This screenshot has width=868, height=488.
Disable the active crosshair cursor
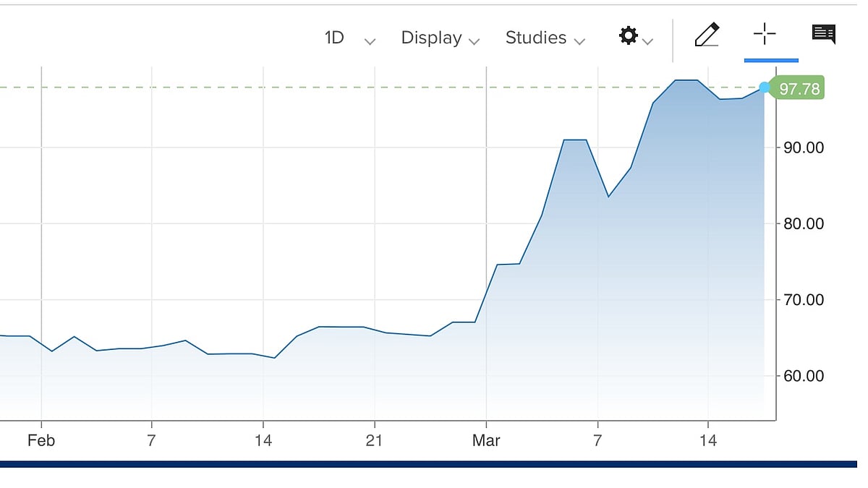click(x=765, y=35)
